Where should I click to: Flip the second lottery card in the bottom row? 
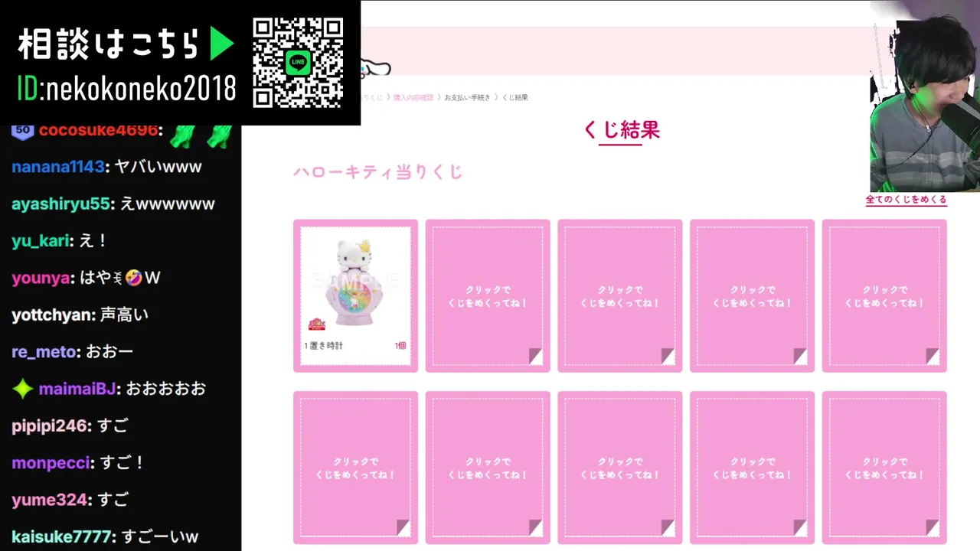[488, 468]
